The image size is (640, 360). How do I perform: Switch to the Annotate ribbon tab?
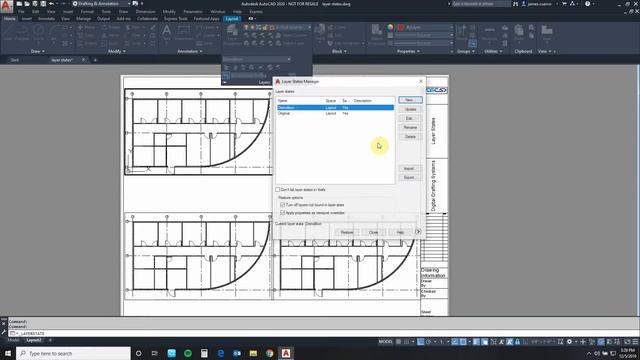point(46,19)
